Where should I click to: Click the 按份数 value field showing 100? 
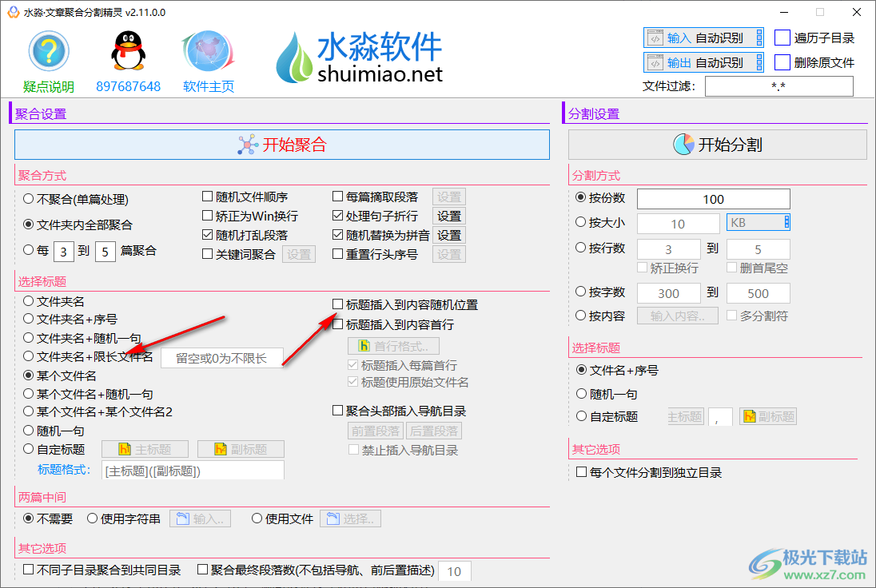[714, 199]
